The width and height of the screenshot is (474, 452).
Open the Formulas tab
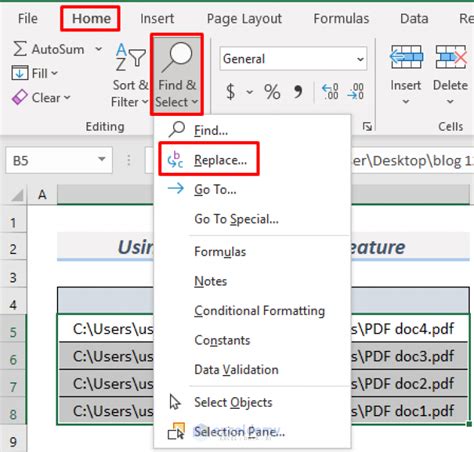click(x=341, y=19)
